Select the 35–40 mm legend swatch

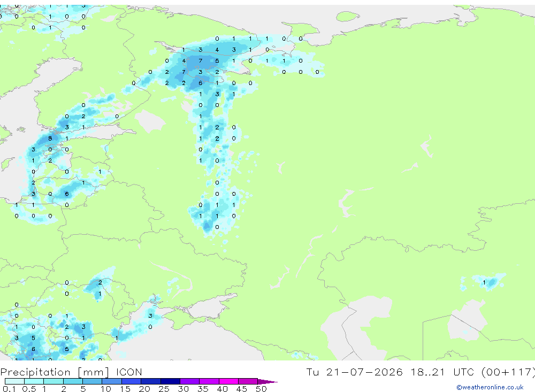click(x=209, y=381)
